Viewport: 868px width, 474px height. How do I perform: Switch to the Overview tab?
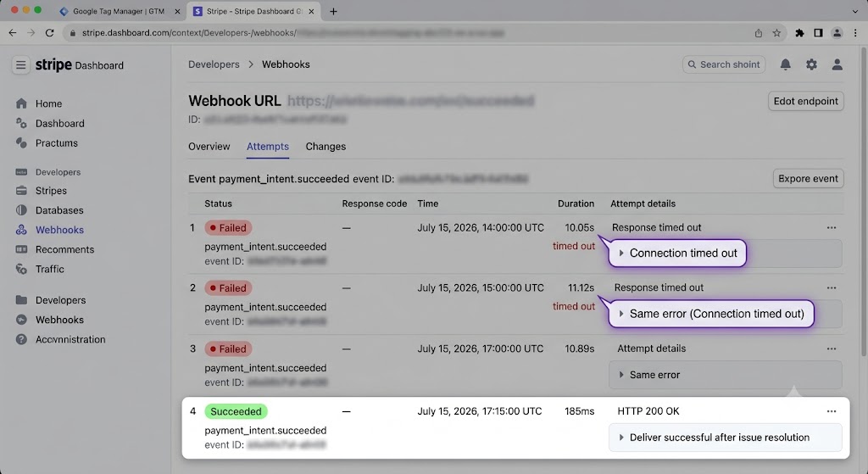[209, 147]
